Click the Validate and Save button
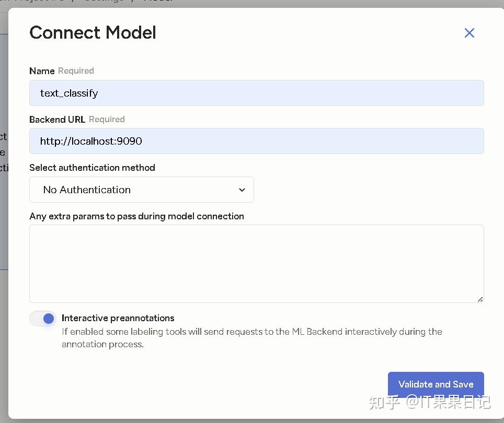 (436, 384)
